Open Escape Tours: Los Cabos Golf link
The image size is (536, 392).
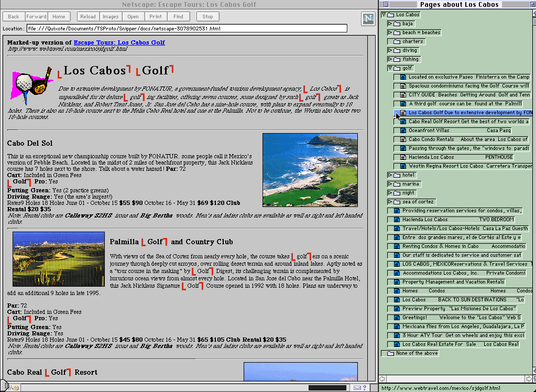119,42
